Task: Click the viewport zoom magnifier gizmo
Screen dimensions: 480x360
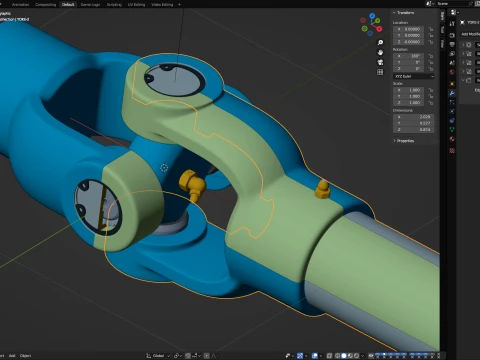Action: click(380, 42)
